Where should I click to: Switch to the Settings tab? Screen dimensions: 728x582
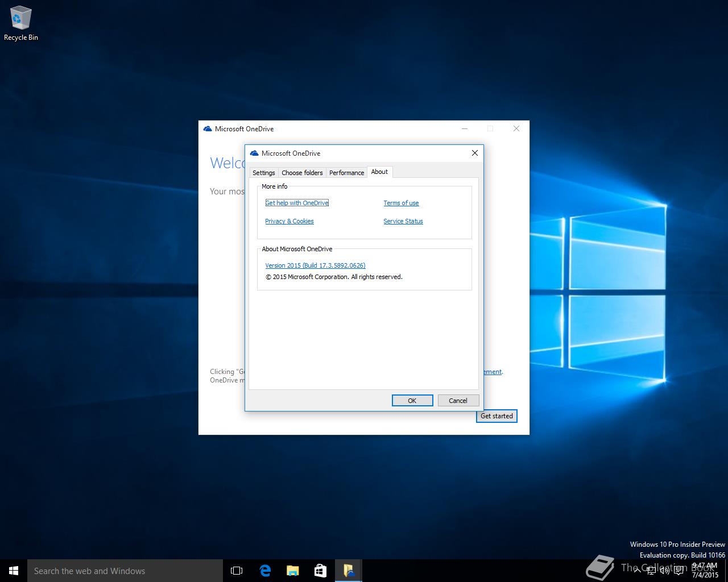pyautogui.click(x=264, y=173)
